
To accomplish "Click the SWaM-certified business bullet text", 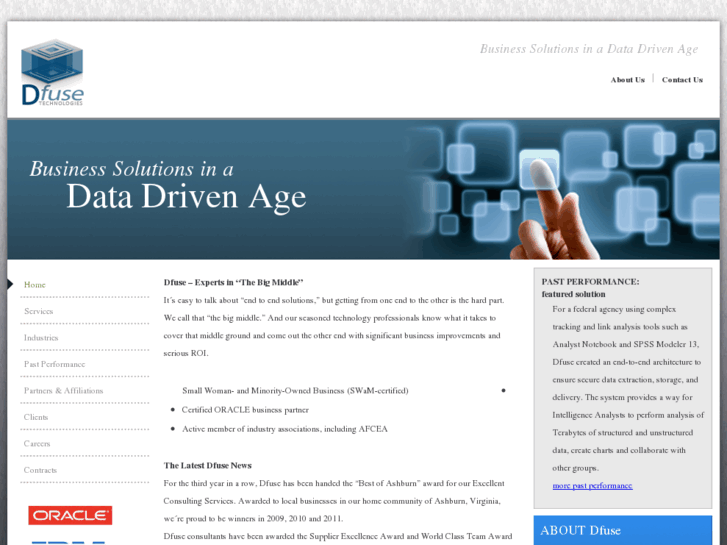I will tap(295, 391).
